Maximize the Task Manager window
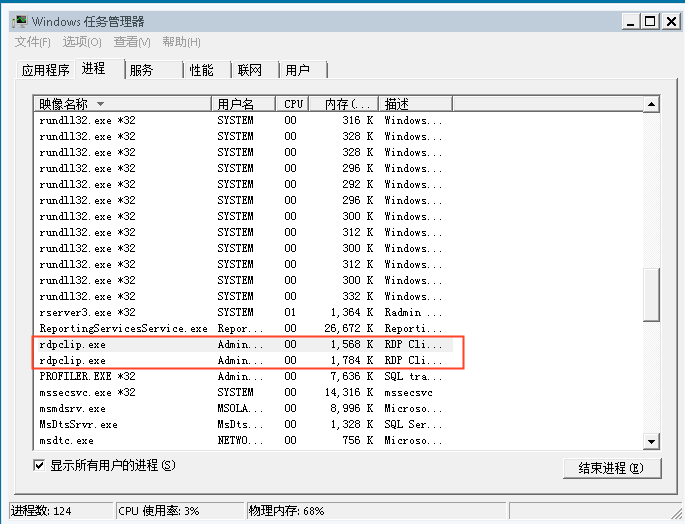Screen dimensions: 685x524 point(648,20)
